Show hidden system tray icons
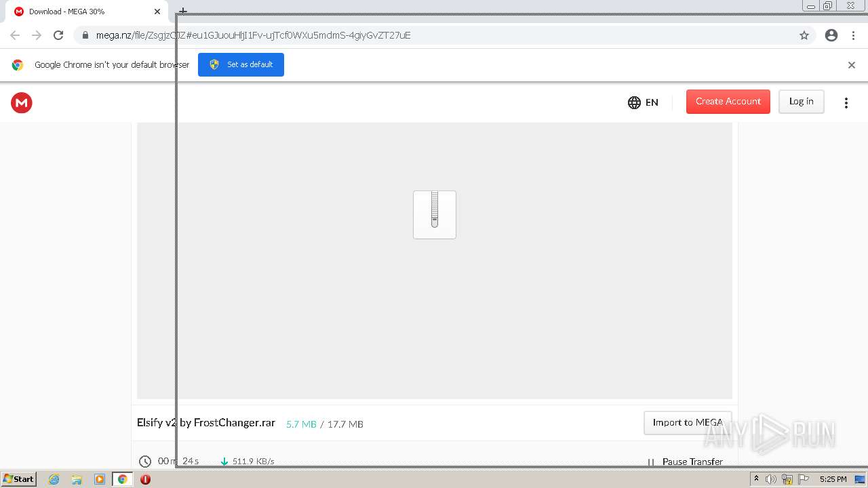 click(757, 479)
